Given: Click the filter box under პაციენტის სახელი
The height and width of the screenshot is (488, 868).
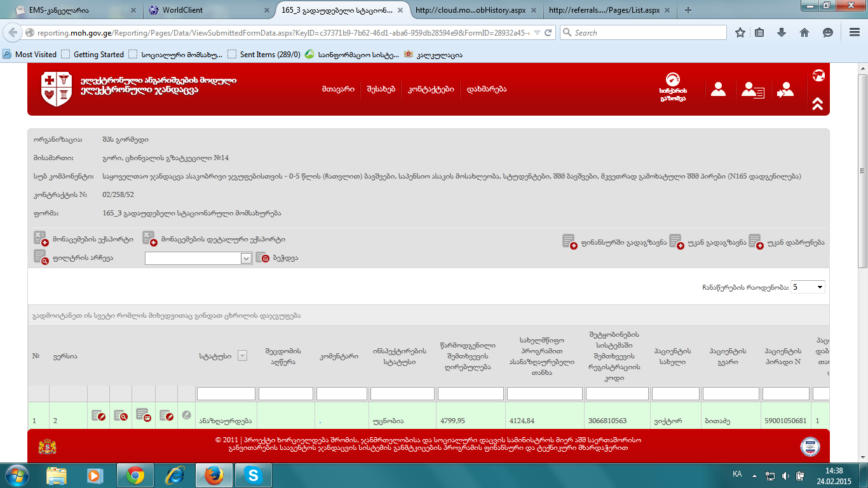Looking at the screenshot, I should click(675, 394).
